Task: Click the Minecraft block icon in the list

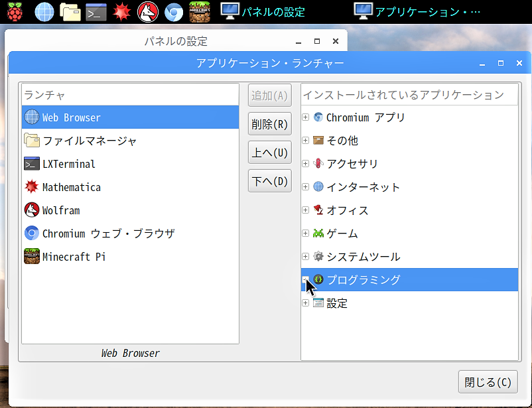Action: 32,256
